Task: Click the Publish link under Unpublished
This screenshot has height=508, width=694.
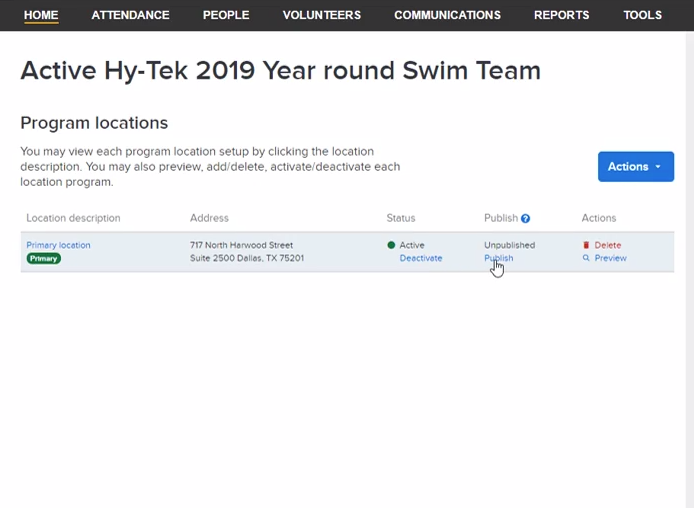Action: [x=498, y=258]
